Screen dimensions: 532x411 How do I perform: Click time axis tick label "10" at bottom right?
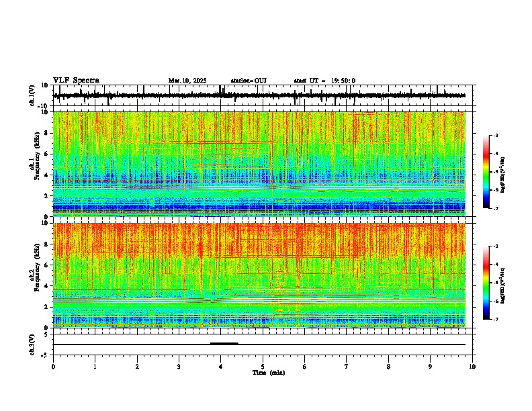click(472, 367)
